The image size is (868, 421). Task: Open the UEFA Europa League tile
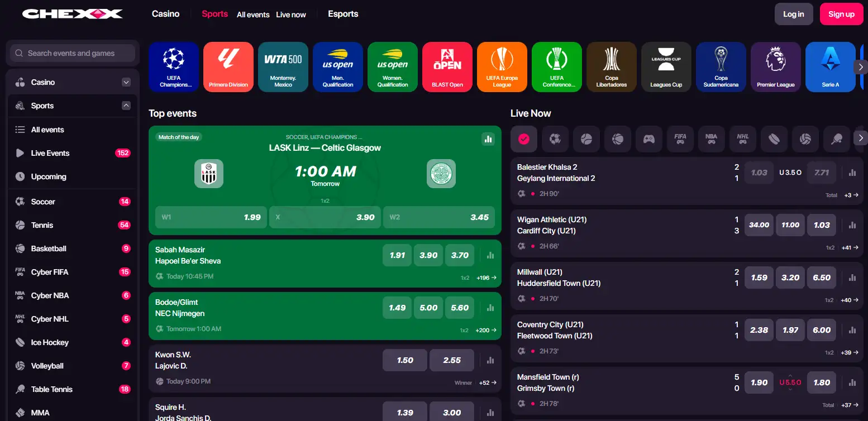pyautogui.click(x=502, y=67)
